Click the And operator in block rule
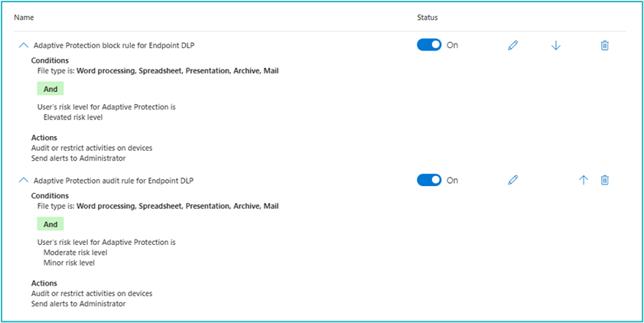This screenshot has width=644, height=323. pos(50,89)
